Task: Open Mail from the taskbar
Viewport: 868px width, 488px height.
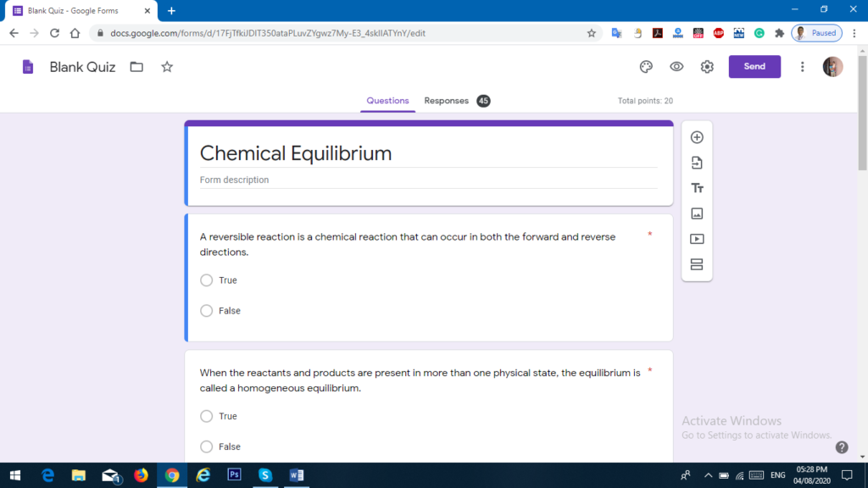Action: [x=110, y=475]
